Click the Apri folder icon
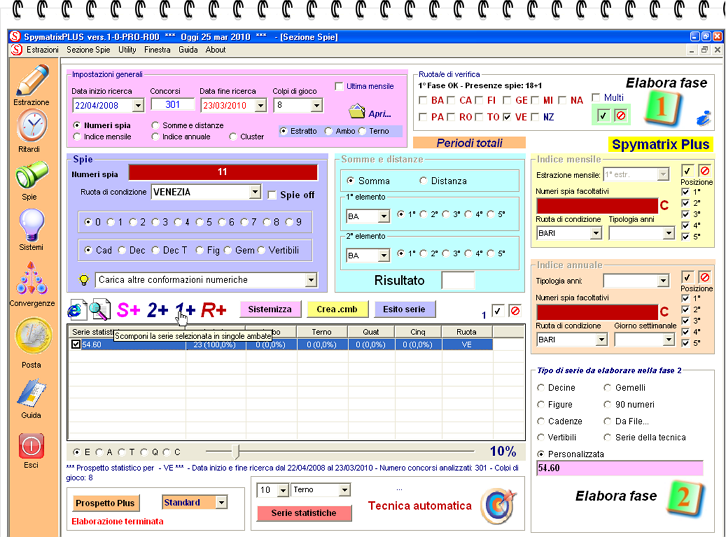The image size is (726, 537). tap(357, 111)
